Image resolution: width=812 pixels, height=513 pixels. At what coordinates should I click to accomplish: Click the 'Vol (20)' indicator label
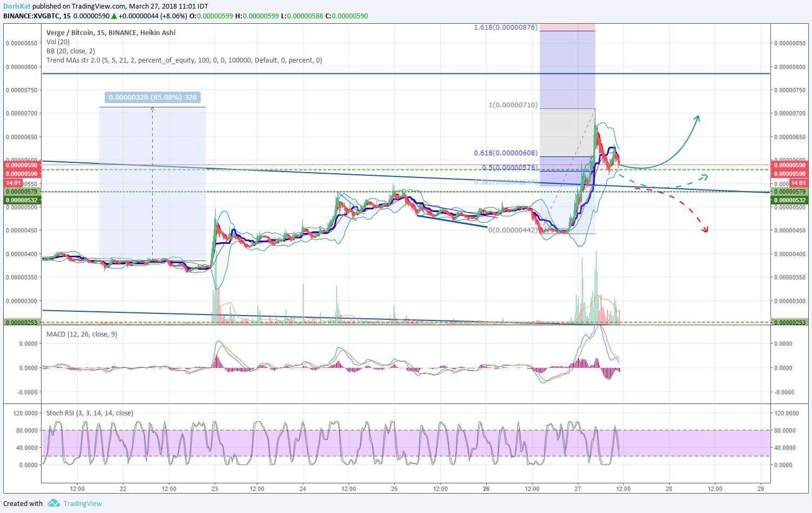[58, 42]
